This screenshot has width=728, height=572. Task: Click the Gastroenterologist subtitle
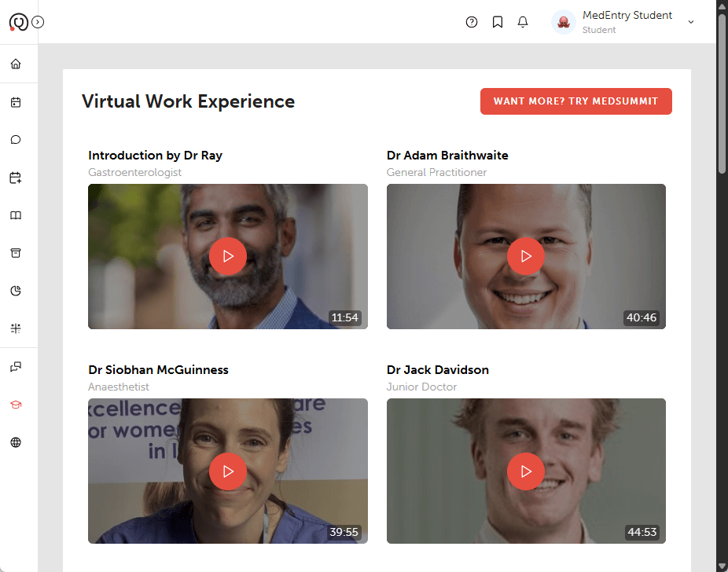[x=134, y=173]
